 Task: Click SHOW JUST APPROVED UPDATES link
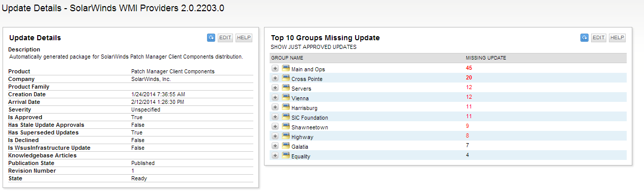tap(313, 47)
